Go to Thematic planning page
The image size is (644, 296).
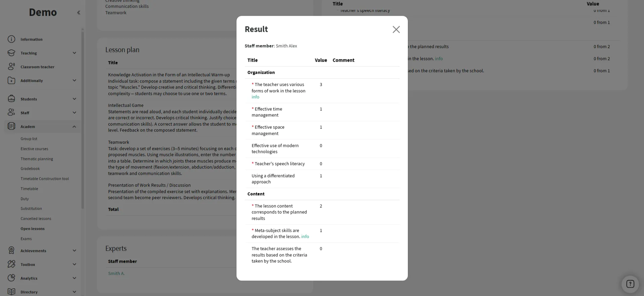pyautogui.click(x=37, y=159)
